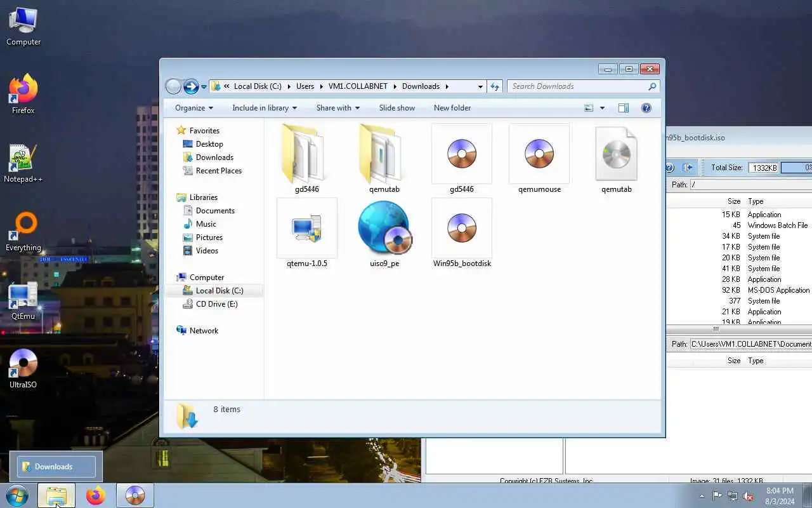Open the Action Center flag icon
Viewport: 812px width, 508px height.
717,496
